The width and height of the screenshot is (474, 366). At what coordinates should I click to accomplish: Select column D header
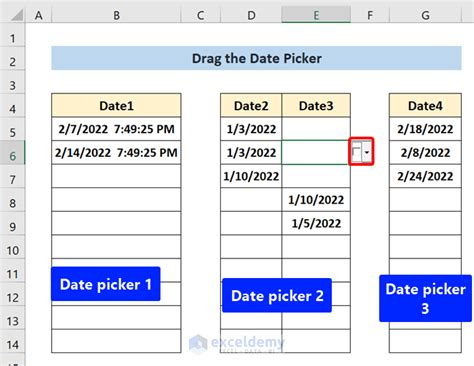(251, 15)
